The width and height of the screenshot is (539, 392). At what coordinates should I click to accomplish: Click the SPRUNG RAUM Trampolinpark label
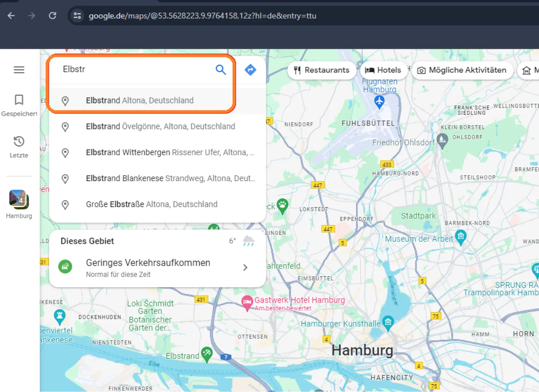coord(501,289)
